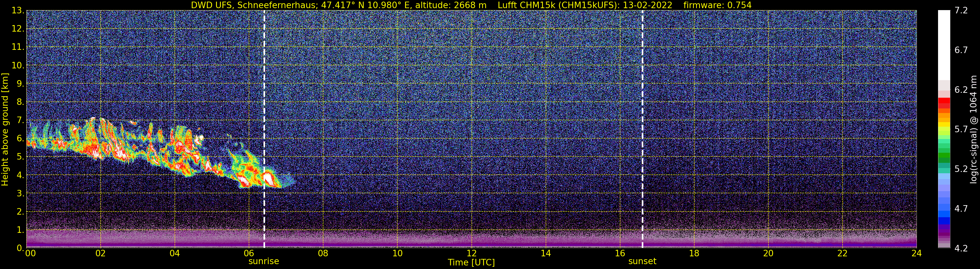
Task: Click the height axis tick 13
Action: click(18, 11)
